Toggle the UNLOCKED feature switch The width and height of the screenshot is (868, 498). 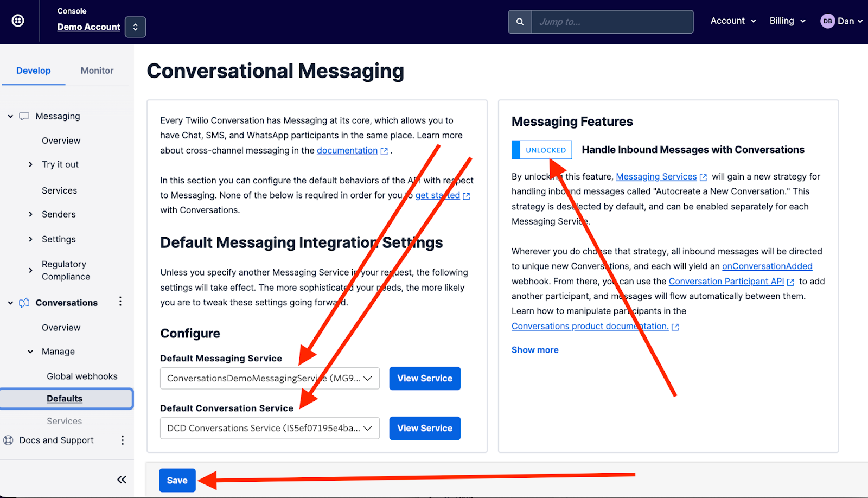pos(541,150)
